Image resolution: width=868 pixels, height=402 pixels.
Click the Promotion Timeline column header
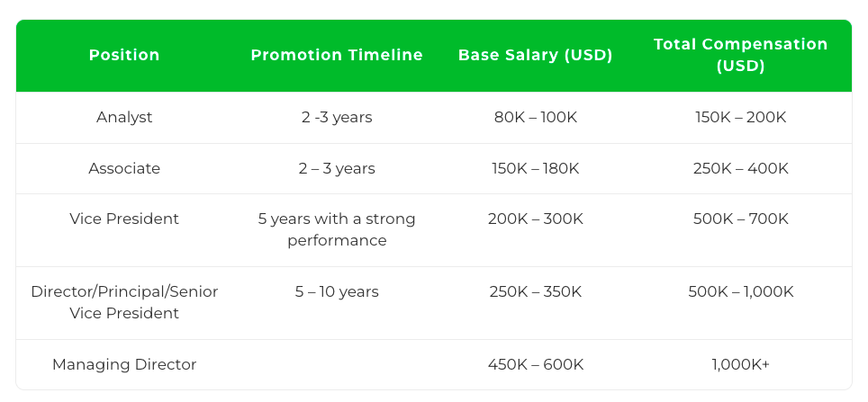click(x=337, y=55)
